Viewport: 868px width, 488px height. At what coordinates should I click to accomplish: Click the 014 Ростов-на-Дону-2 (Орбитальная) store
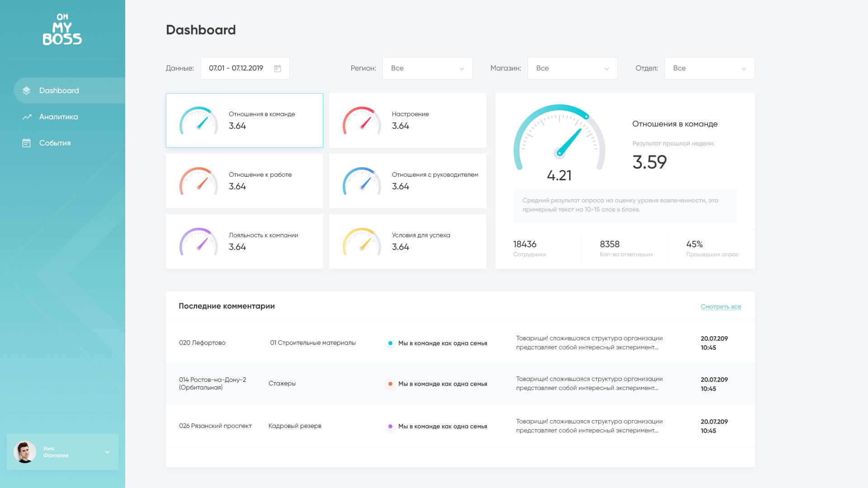click(x=212, y=383)
